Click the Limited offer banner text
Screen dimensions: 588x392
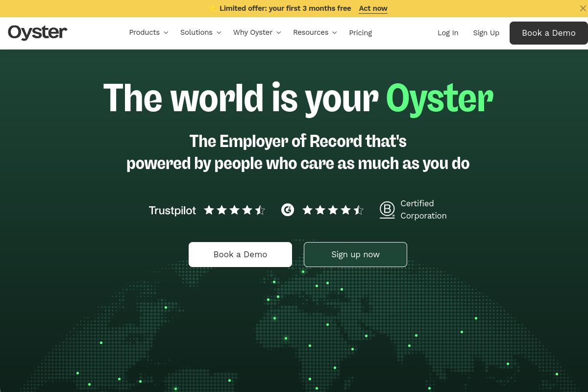[285, 8]
